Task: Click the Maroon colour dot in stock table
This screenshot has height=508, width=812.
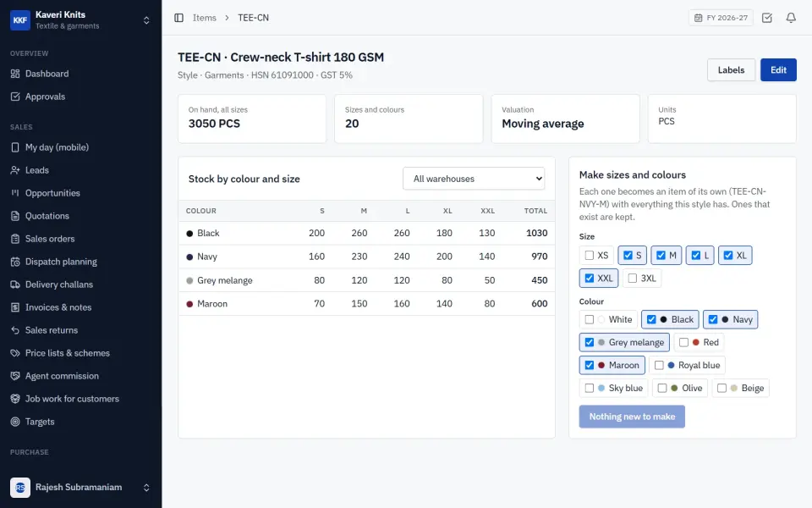Action: [x=189, y=304]
